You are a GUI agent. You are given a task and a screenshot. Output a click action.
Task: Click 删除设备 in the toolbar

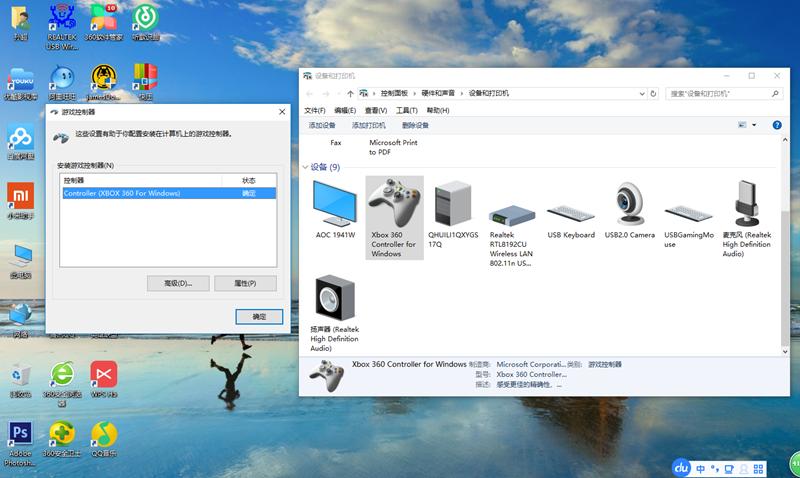415,125
